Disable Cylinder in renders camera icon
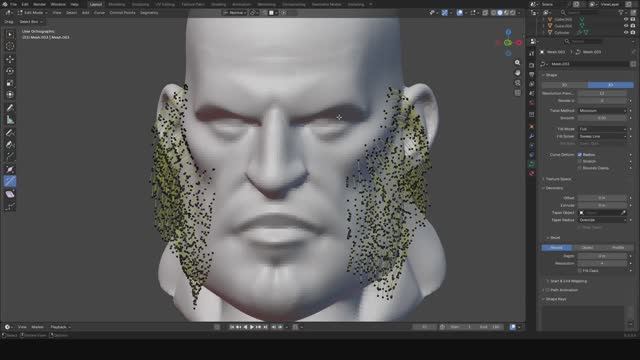Image resolution: width=640 pixels, height=360 pixels. tap(633, 32)
